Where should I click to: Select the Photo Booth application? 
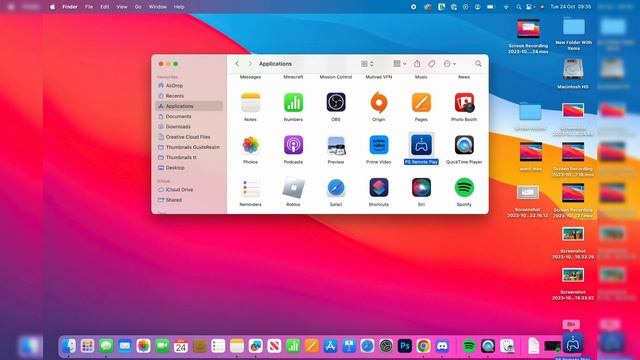(x=464, y=102)
